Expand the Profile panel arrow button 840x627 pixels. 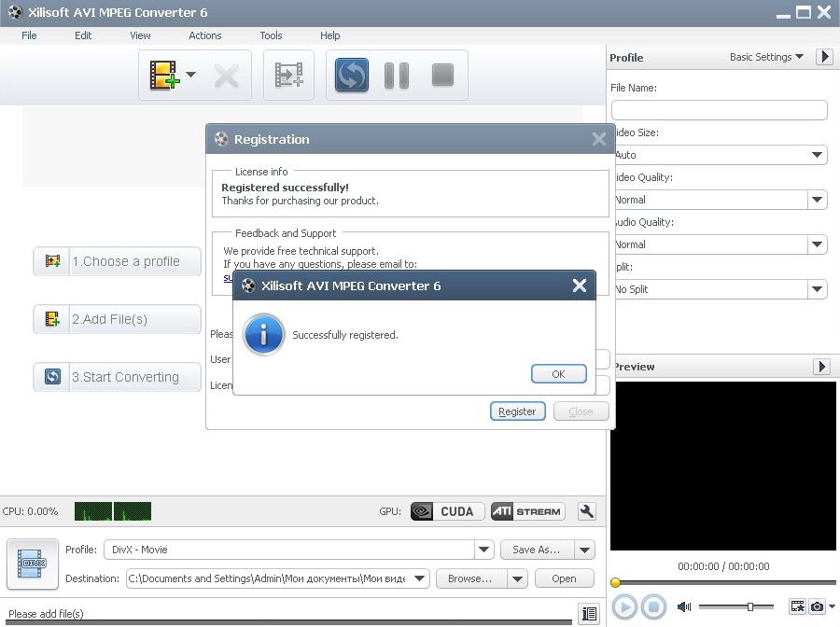click(824, 57)
